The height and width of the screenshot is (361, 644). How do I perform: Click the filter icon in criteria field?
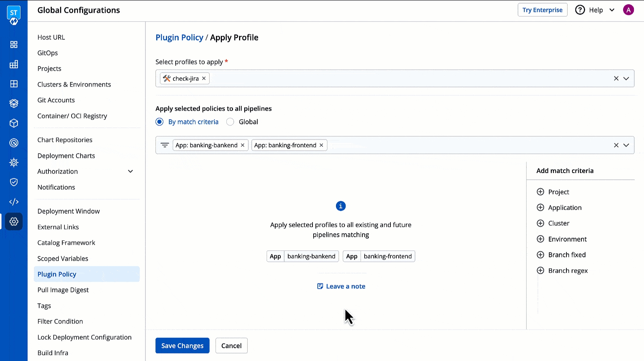click(164, 145)
